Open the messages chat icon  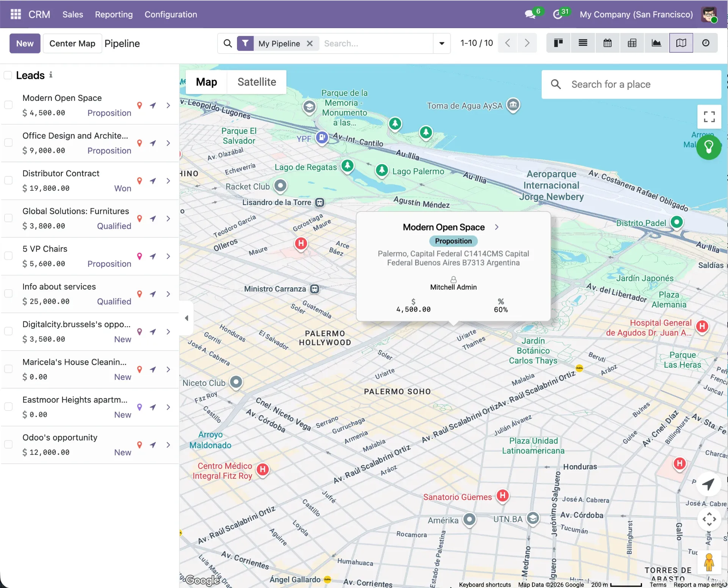click(530, 14)
